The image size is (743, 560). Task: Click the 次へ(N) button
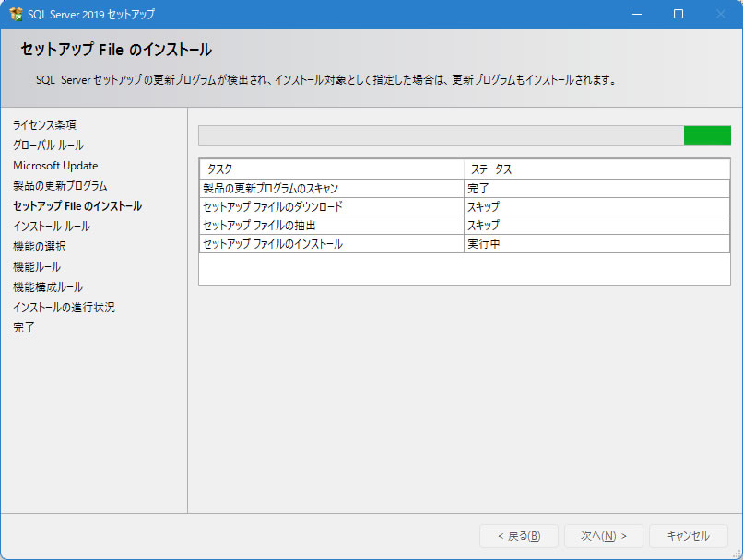[604, 536]
